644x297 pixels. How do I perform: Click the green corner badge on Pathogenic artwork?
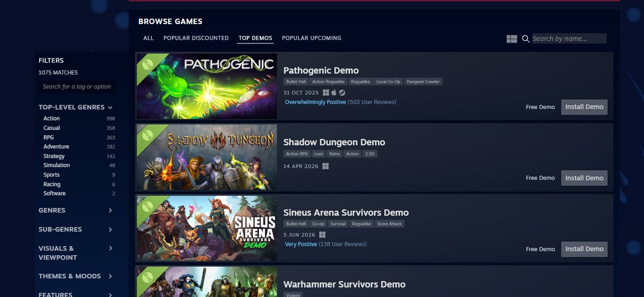pyautogui.click(x=148, y=64)
